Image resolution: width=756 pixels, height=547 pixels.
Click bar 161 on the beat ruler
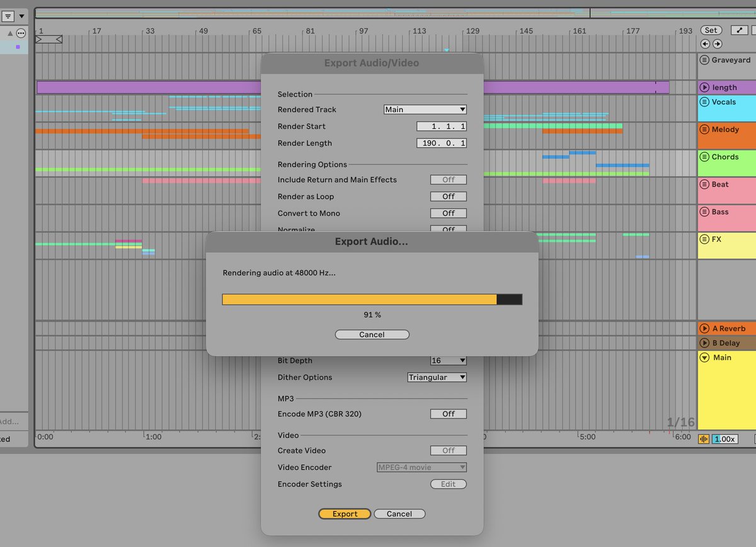580,30
